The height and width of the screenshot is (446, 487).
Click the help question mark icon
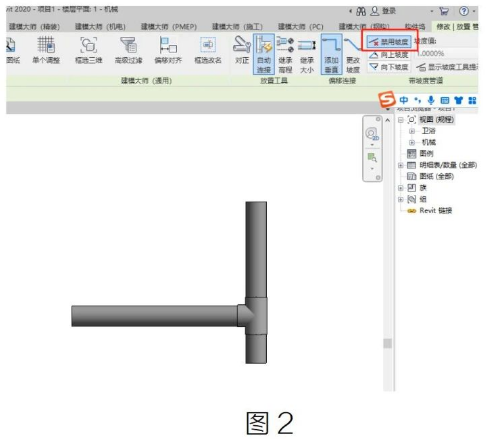464,11
